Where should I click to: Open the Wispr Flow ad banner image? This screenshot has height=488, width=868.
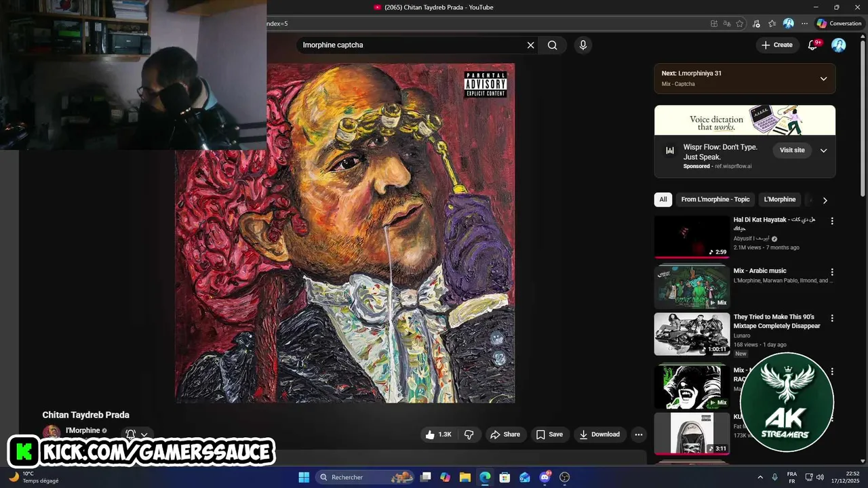pyautogui.click(x=745, y=121)
